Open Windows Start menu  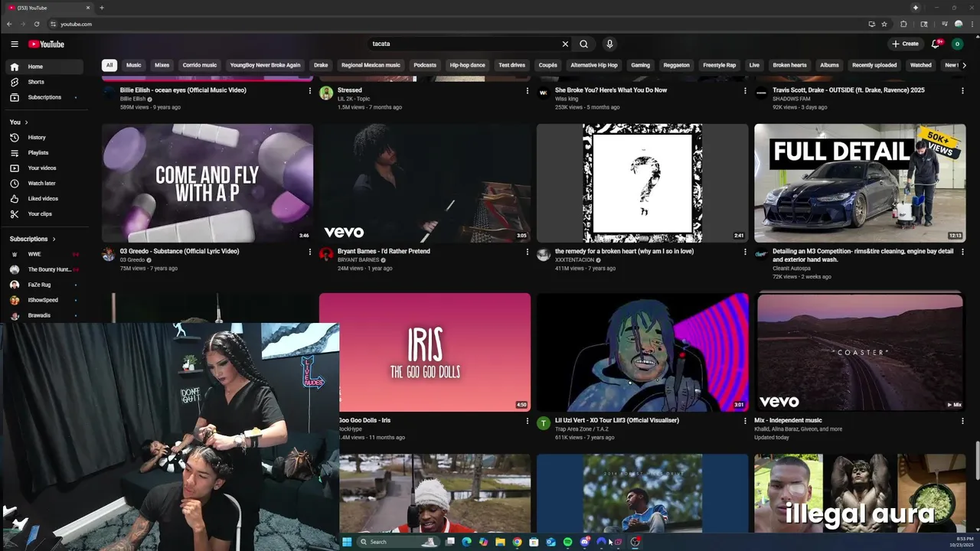coord(347,542)
